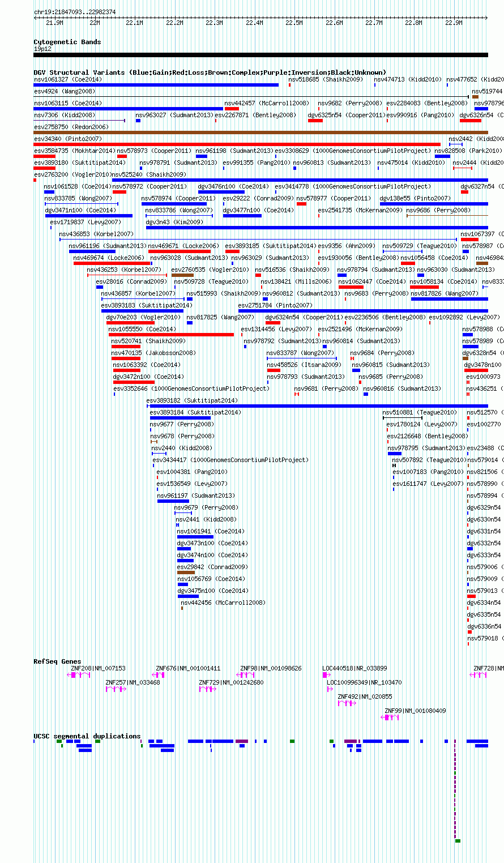Open esv9356 (Ahn2009) variant label
Viewport: 504px width, 863px height.
[x=347, y=246]
